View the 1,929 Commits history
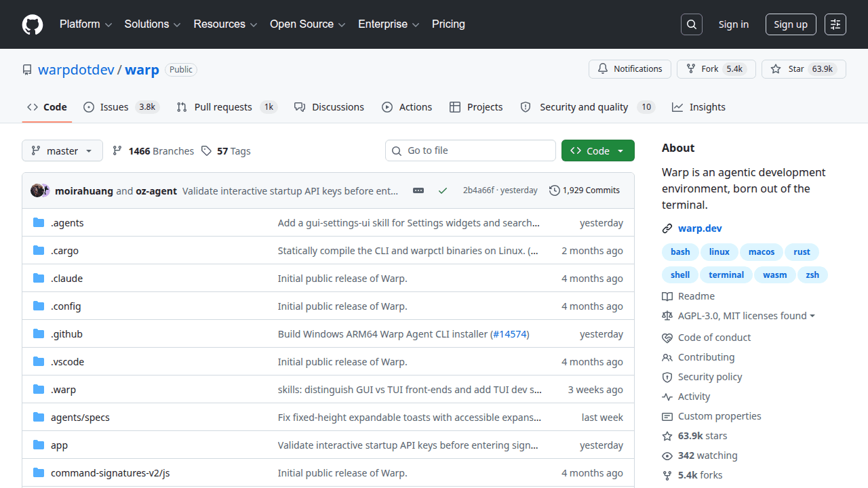Viewport: 868px width, 488px height. pos(585,190)
